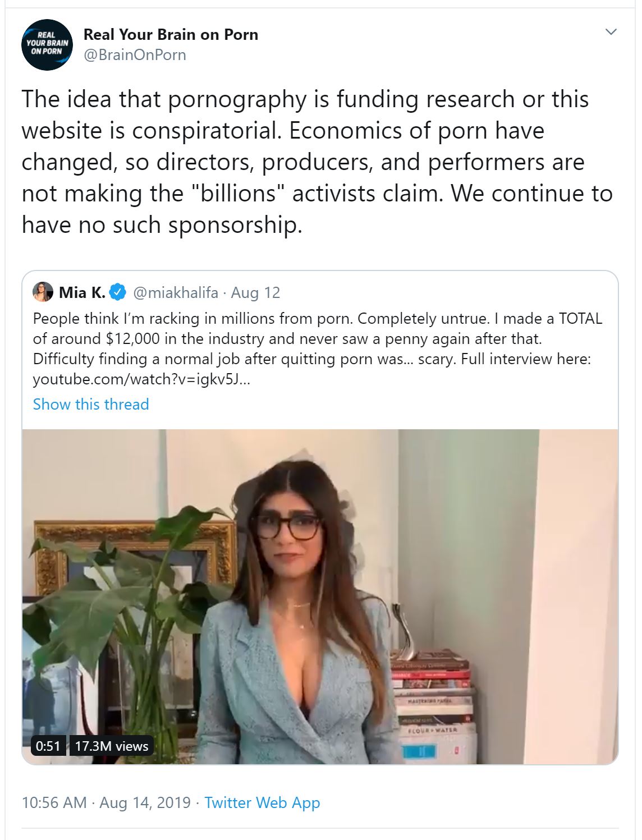Click the Twitter Web App source link
The height and width of the screenshot is (840, 642).
262,802
